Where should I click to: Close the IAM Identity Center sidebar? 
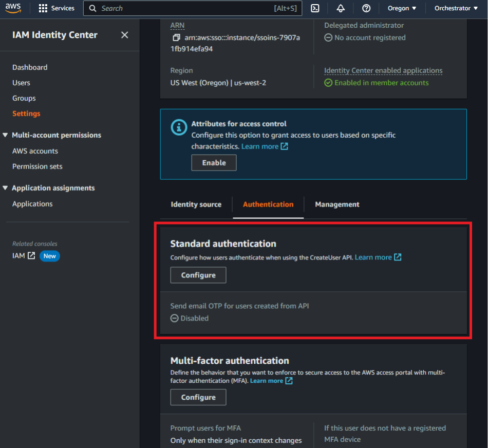(124, 35)
